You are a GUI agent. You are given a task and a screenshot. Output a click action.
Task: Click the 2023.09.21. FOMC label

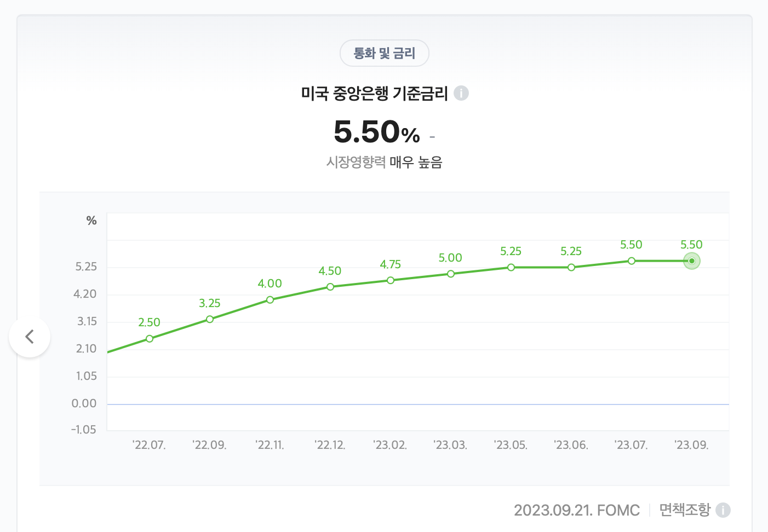coord(576,510)
